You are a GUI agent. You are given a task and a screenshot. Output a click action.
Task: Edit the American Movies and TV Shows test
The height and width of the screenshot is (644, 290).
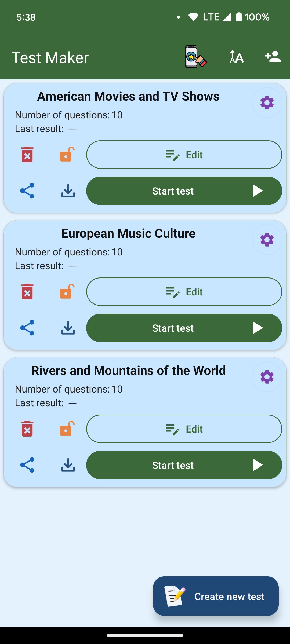point(184,155)
